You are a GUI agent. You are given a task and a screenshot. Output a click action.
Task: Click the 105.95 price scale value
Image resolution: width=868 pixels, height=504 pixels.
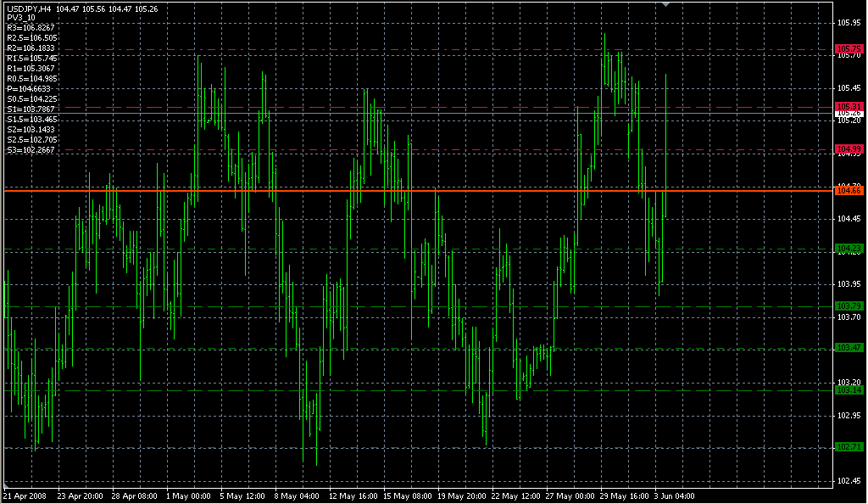849,23
